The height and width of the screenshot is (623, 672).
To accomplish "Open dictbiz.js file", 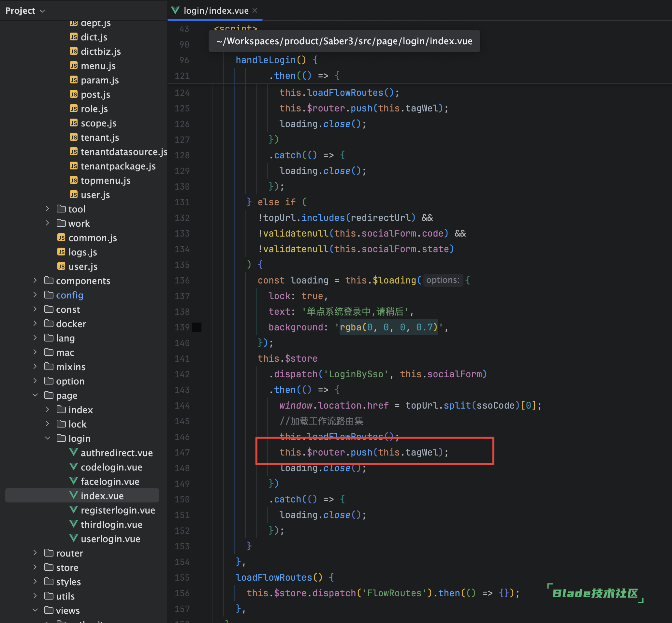I will [100, 51].
